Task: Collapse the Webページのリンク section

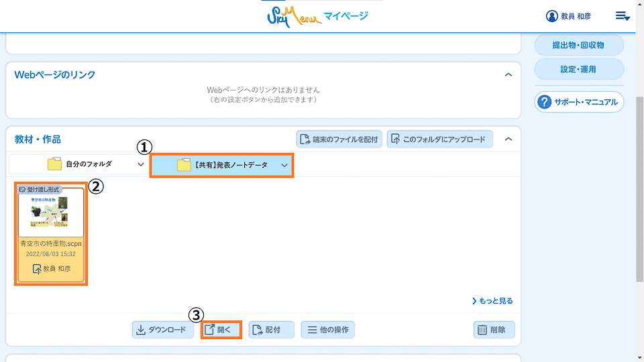Action: 508,74
